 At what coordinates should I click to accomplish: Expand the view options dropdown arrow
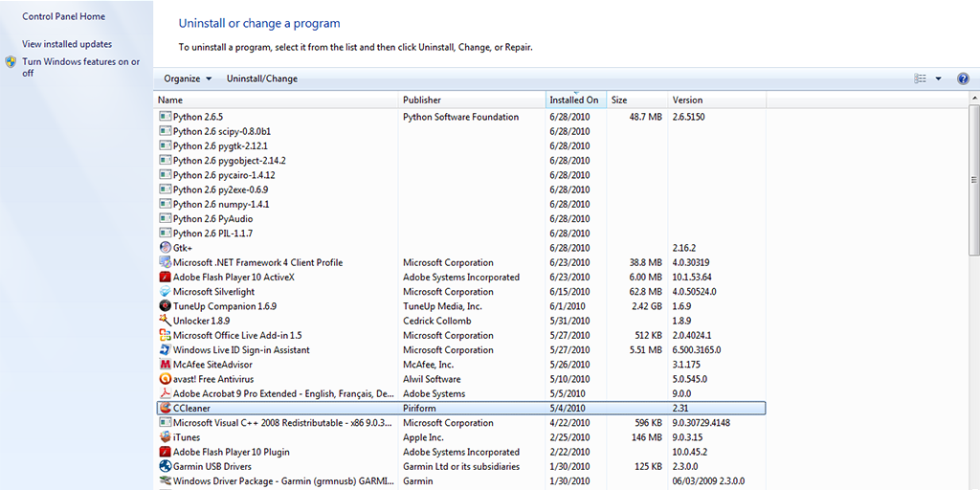tap(938, 78)
